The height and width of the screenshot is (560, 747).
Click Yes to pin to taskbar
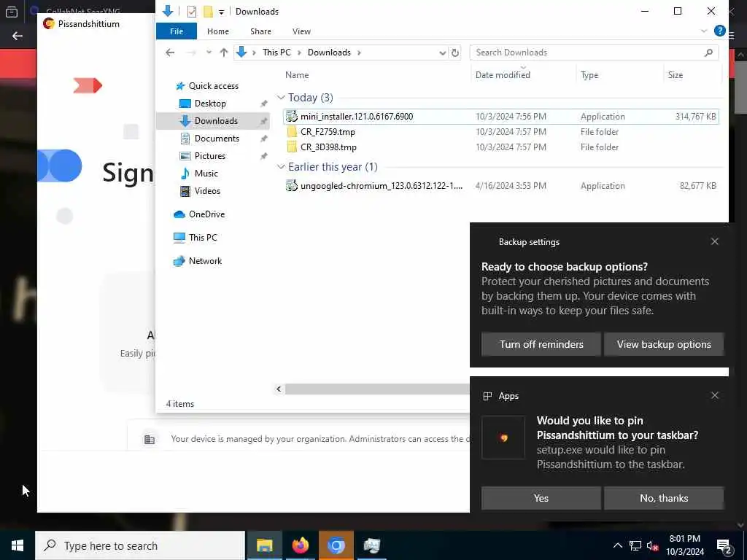click(541, 498)
